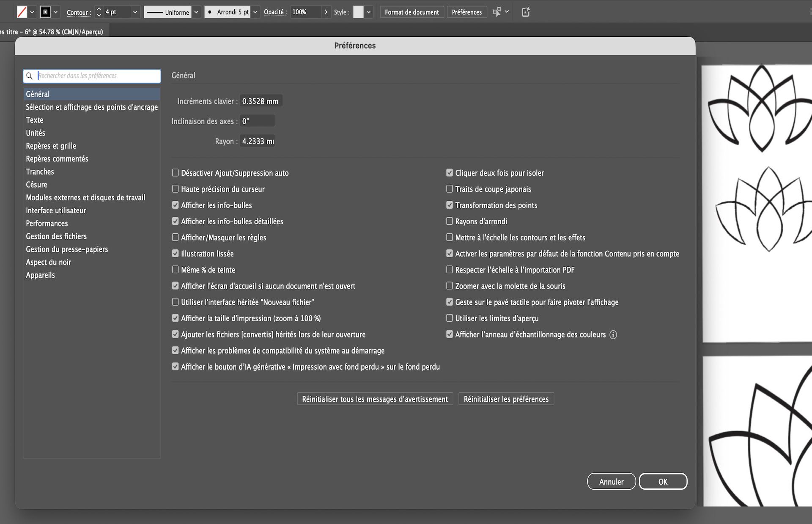This screenshot has height=524, width=812.
Task: Click the stroke color swatch icon
Action: point(46,12)
